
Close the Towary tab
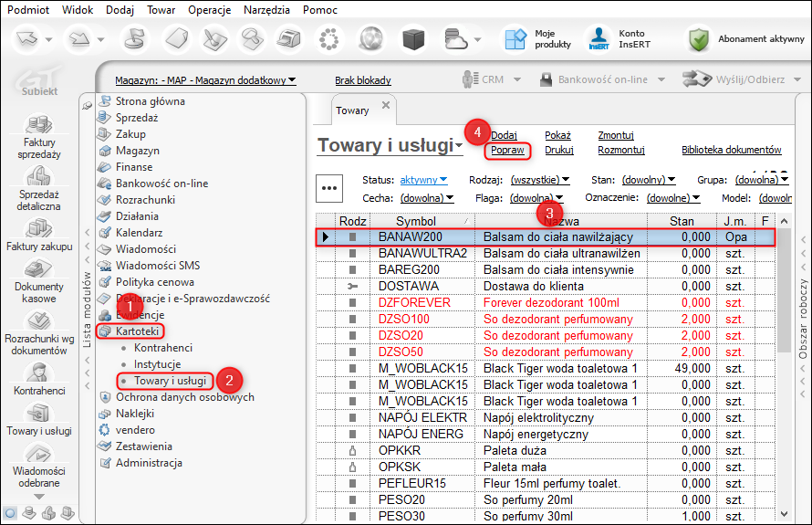[385, 106]
